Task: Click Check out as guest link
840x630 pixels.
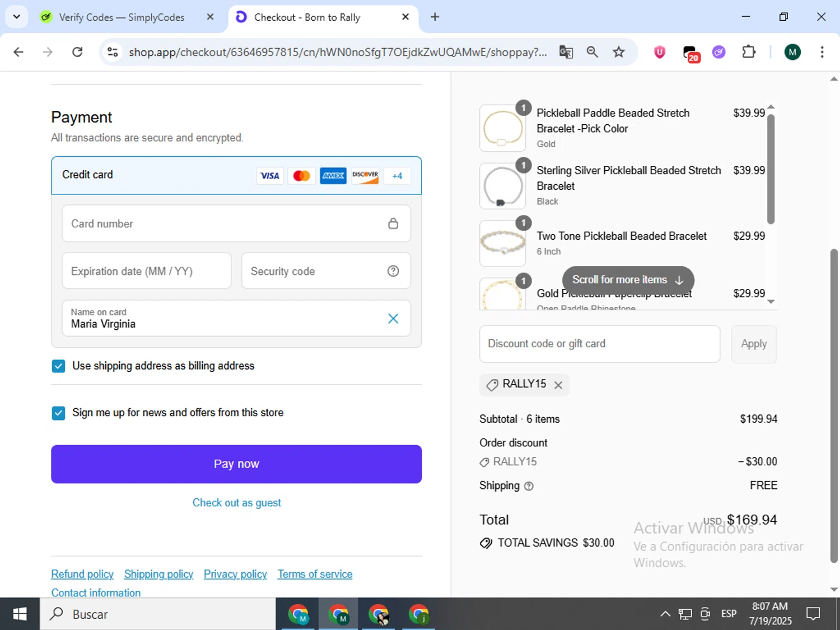Action: [237, 503]
